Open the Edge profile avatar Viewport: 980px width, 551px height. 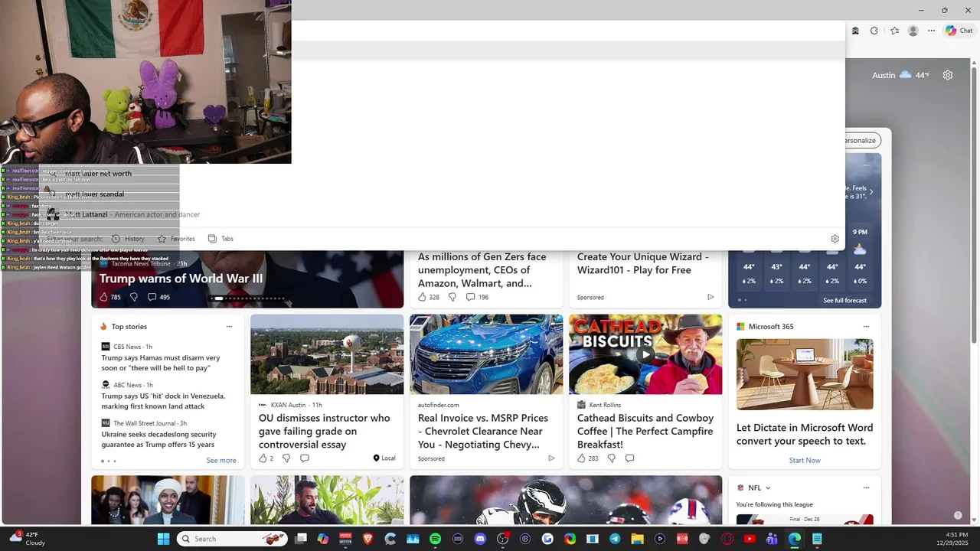[913, 31]
